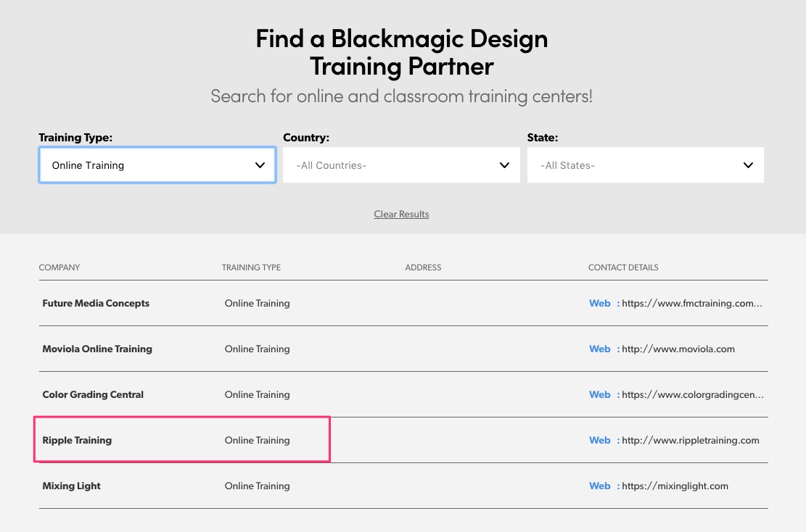Expand the Country dropdown showing All Countries

click(401, 165)
